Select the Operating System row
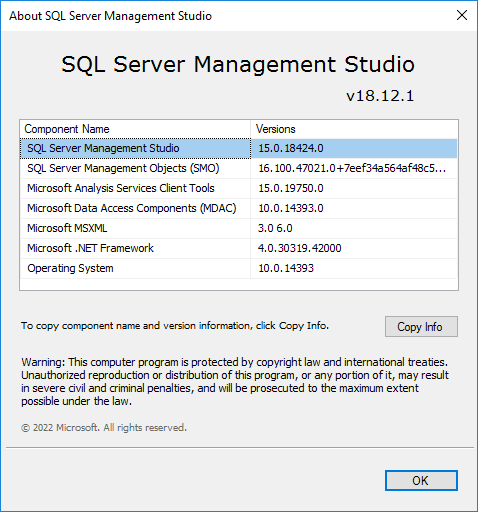This screenshot has width=478, height=512. pos(239,268)
